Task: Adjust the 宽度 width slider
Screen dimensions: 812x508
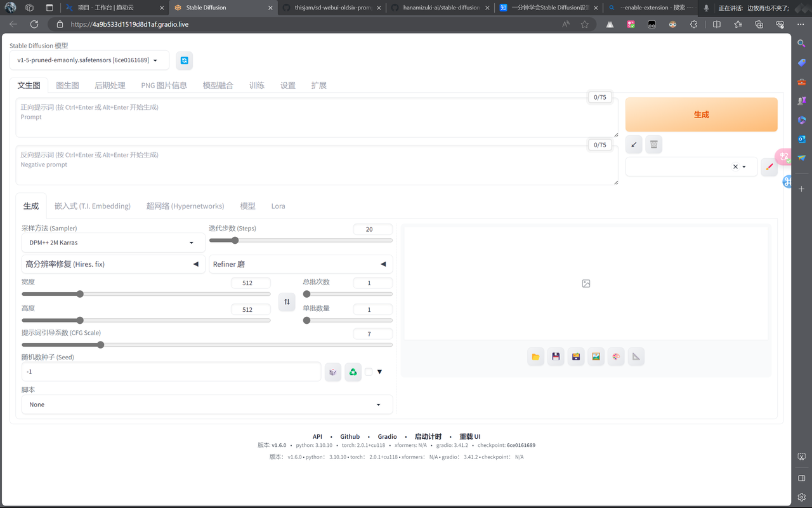Action: pyautogui.click(x=146, y=294)
